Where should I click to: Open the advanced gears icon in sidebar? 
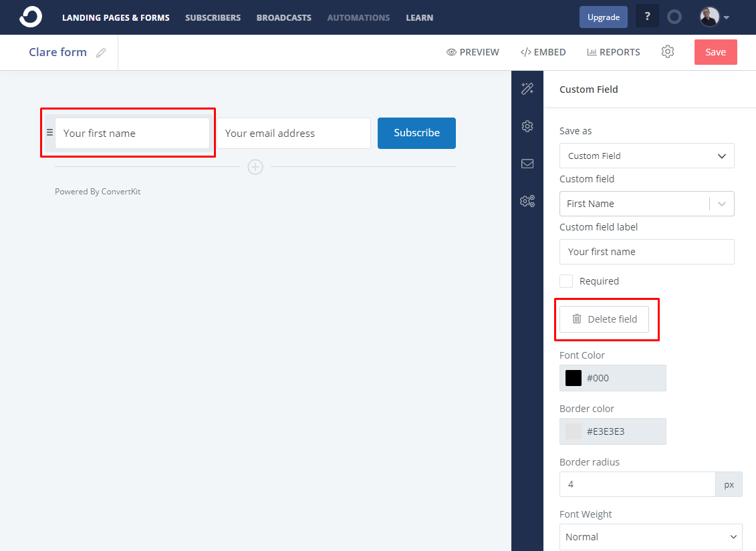tap(527, 201)
